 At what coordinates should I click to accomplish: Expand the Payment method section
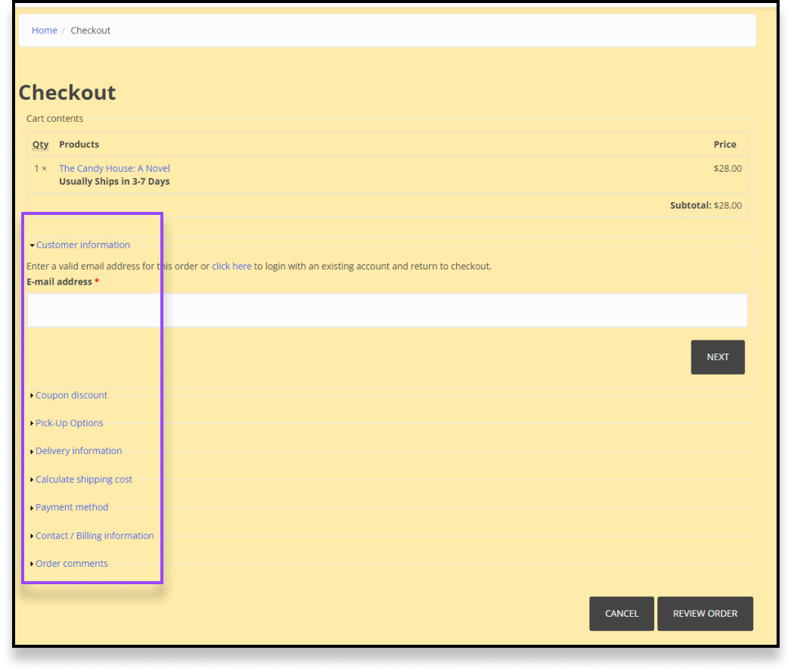click(72, 506)
